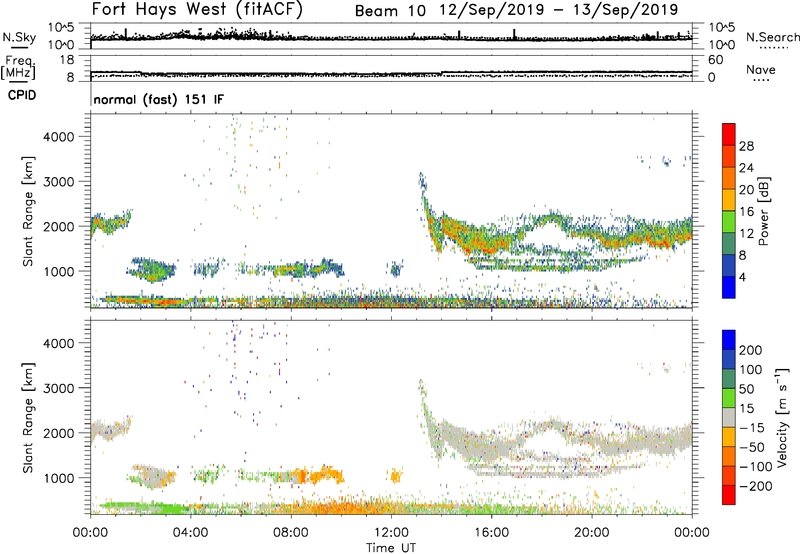Click the blue bottom segment of the Power colorbar

tap(729, 287)
